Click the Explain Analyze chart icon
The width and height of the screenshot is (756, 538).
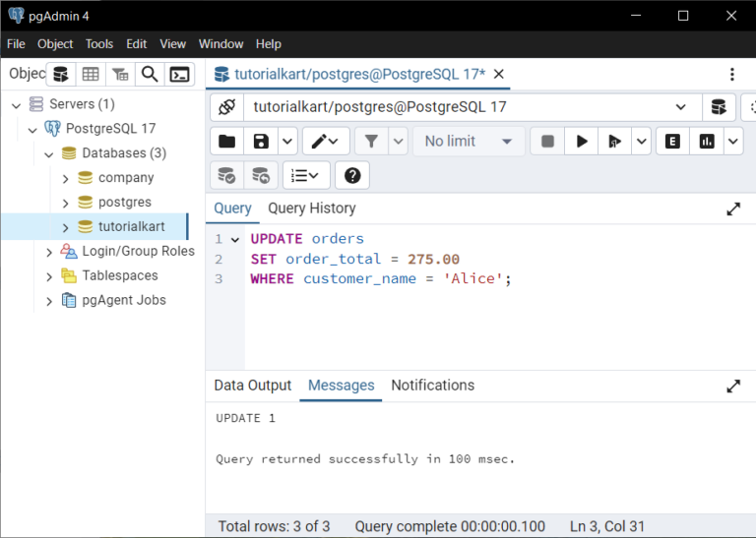point(706,142)
